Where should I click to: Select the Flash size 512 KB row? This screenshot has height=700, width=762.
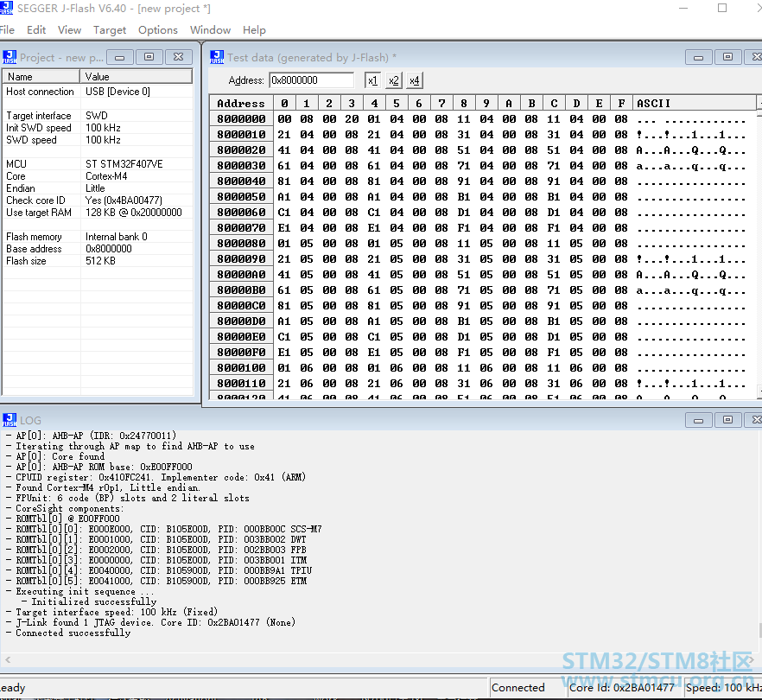98,261
